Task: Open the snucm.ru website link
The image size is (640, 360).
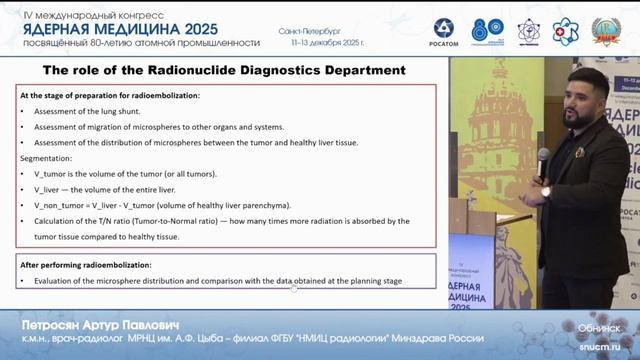Action: coord(600,347)
